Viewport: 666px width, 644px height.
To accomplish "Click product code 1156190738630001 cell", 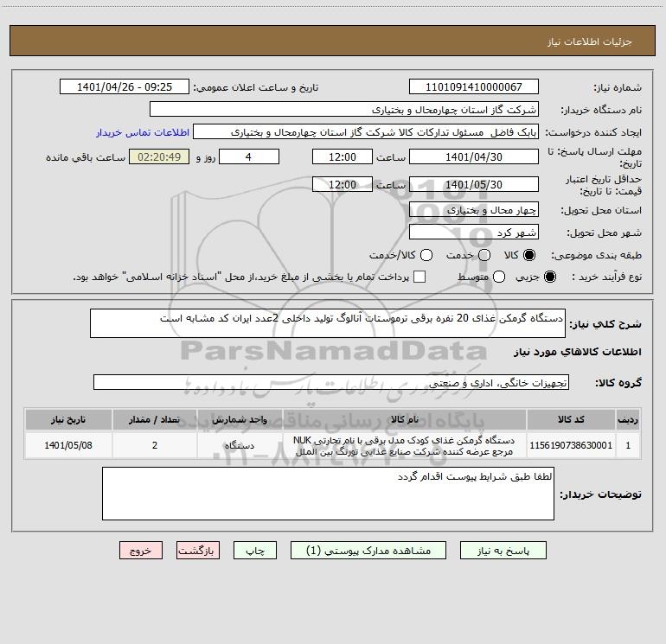I will [571, 445].
